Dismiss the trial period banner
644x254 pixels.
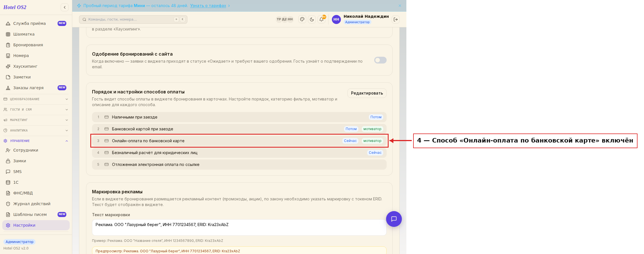[400, 6]
